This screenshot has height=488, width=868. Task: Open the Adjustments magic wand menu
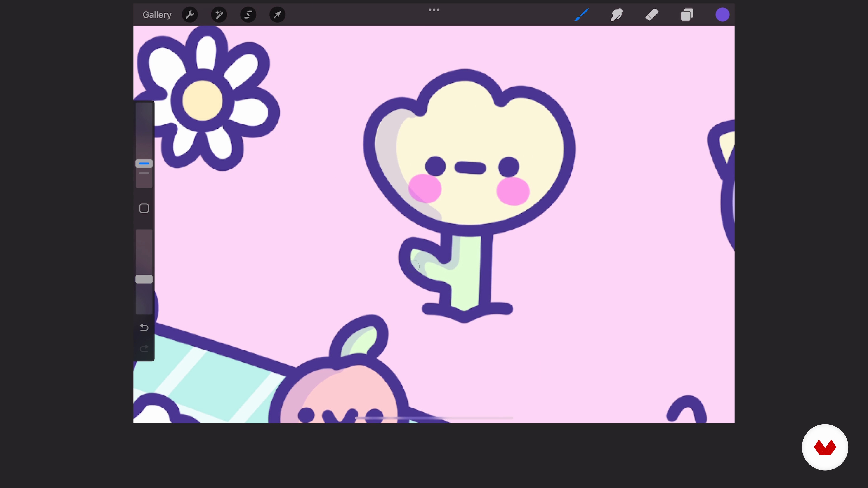click(219, 15)
